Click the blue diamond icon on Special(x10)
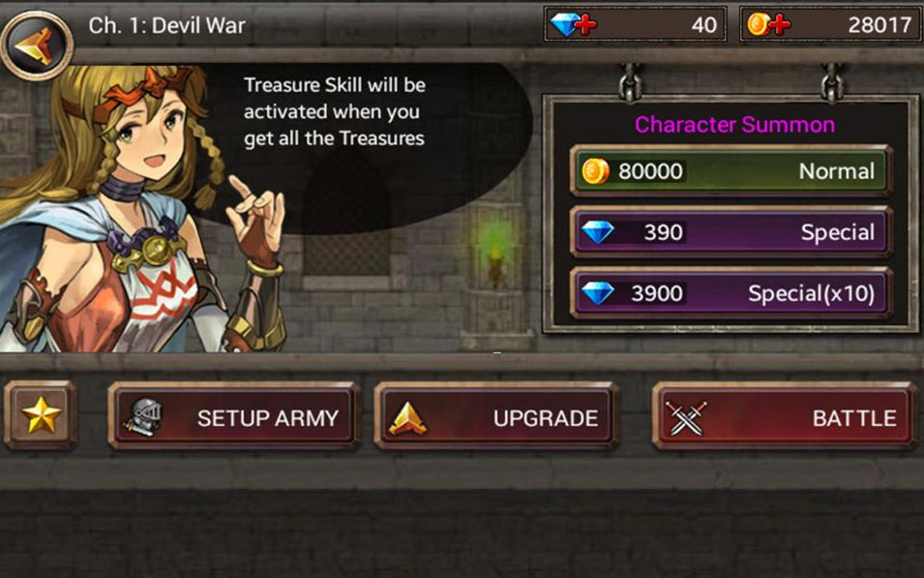The height and width of the screenshot is (578, 924). point(598,293)
